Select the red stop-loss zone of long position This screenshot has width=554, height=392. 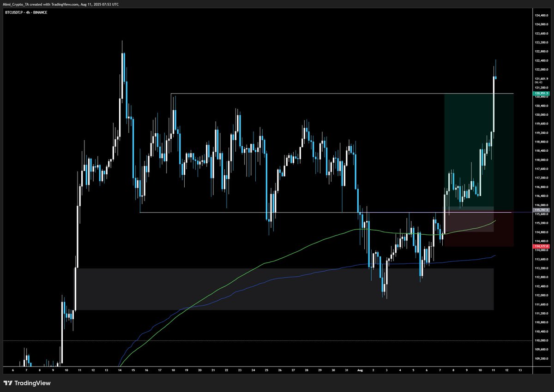coord(479,229)
